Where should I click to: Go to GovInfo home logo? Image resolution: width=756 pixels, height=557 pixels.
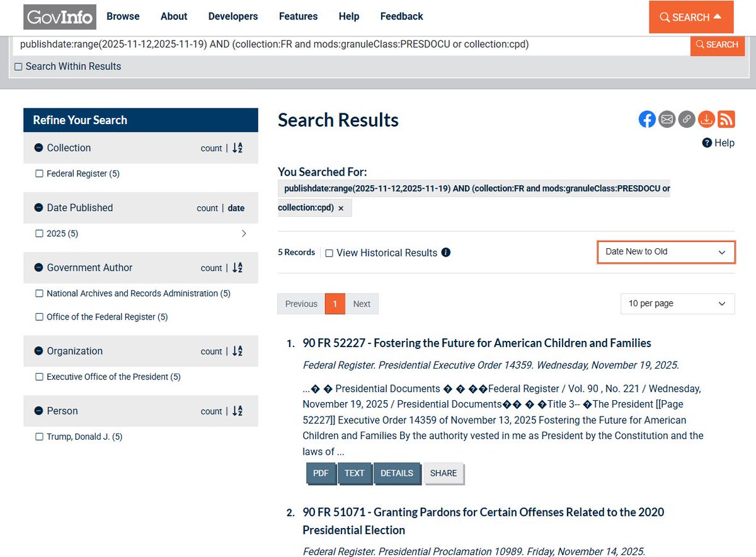pos(60,17)
